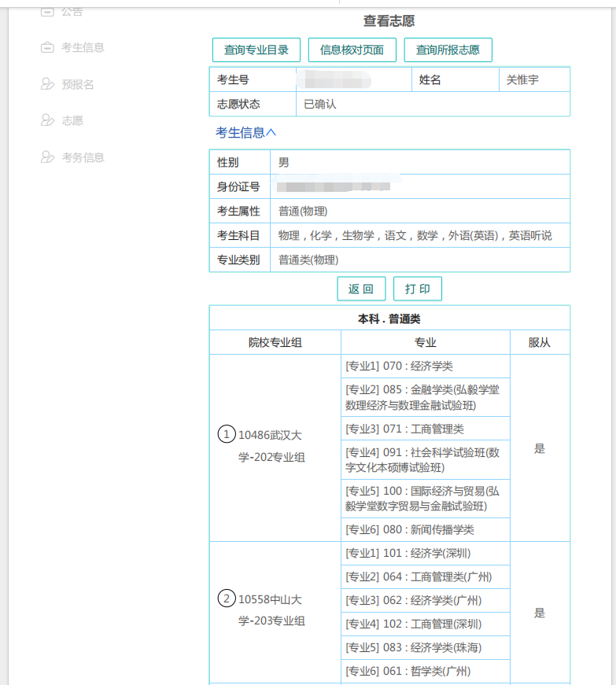Select gender value 男
Image resolution: width=616 pixels, height=685 pixels.
pyautogui.click(x=284, y=162)
